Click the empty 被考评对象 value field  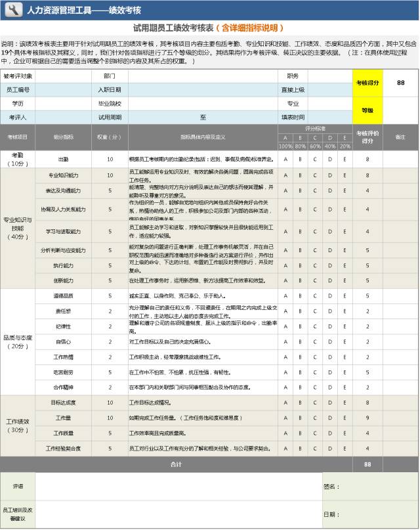pos(64,76)
